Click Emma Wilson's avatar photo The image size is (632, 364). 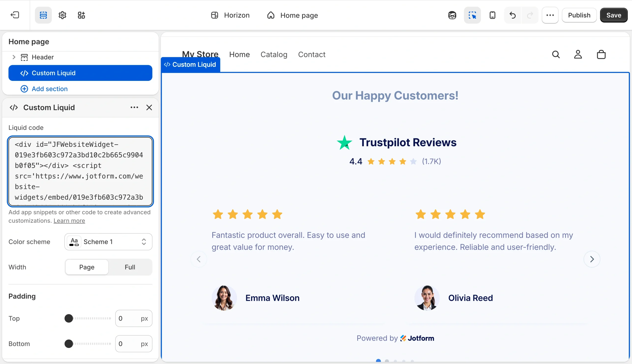224,298
